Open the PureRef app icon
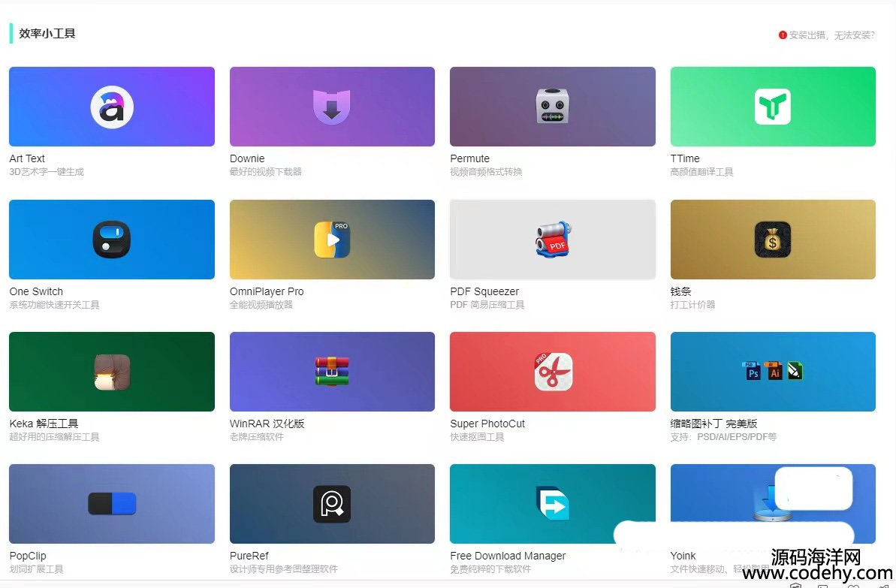 click(x=332, y=504)
